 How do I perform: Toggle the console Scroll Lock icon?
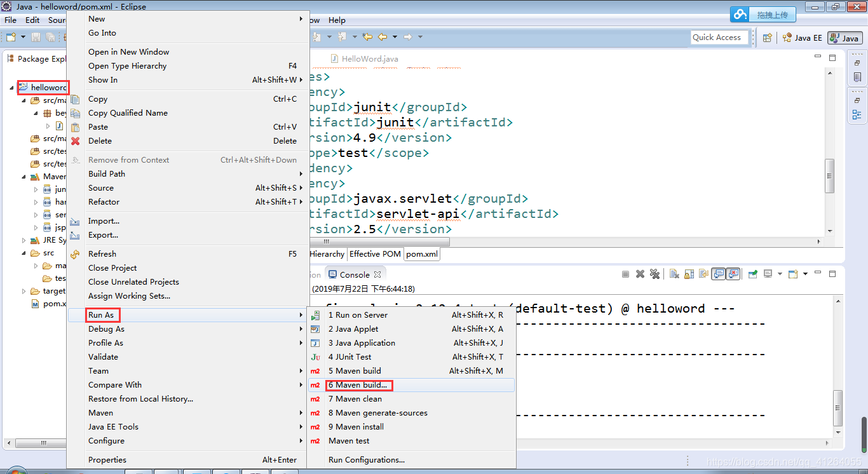tap(689, 274)
